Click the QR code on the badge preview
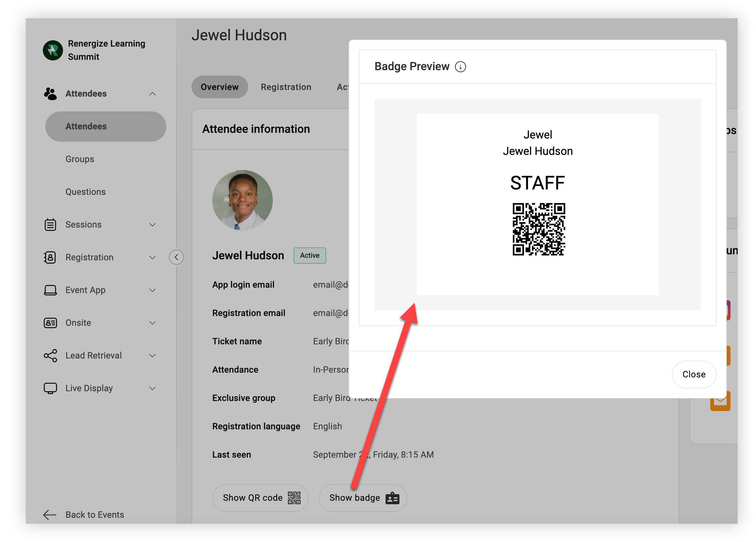756x542 pixels. 539,229
